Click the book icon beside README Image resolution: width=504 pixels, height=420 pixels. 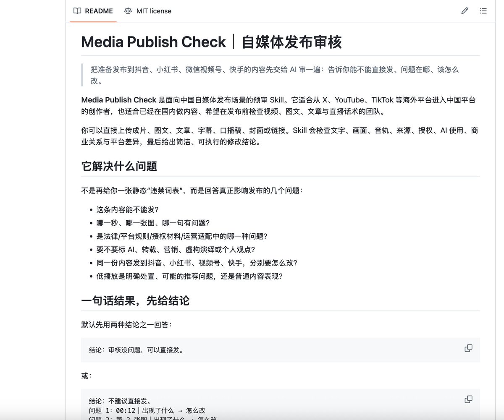click(77, 11)
